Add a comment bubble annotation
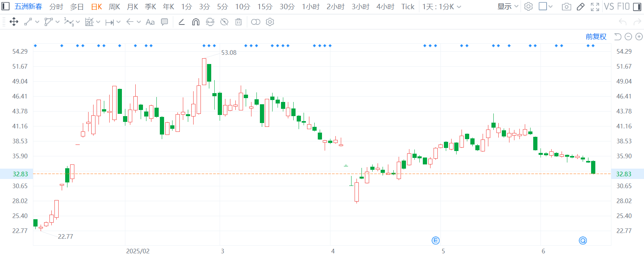This screenshot has height=261, width=644. click(x=164, y=22)
